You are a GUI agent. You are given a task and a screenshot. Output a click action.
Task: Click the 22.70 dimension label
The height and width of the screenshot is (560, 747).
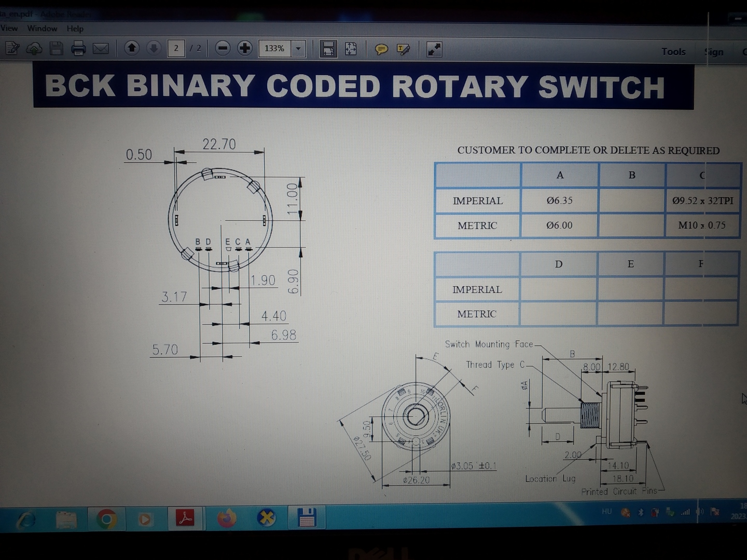219,144
